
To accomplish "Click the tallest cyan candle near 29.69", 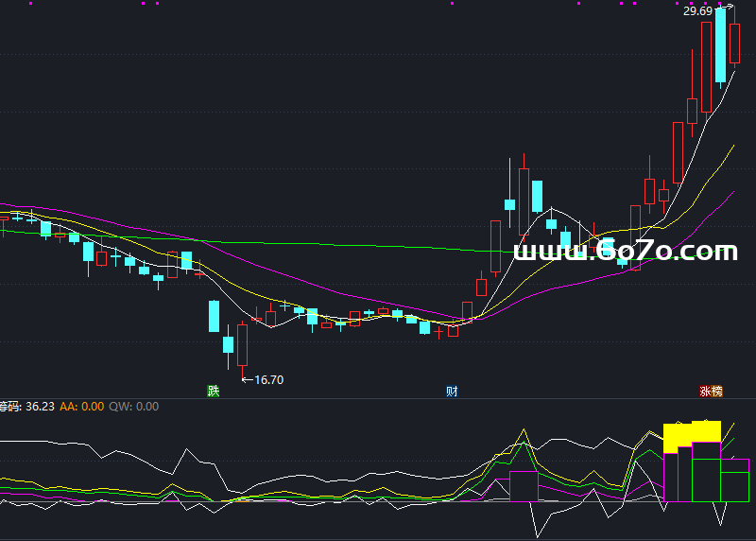I will [720, 45].
